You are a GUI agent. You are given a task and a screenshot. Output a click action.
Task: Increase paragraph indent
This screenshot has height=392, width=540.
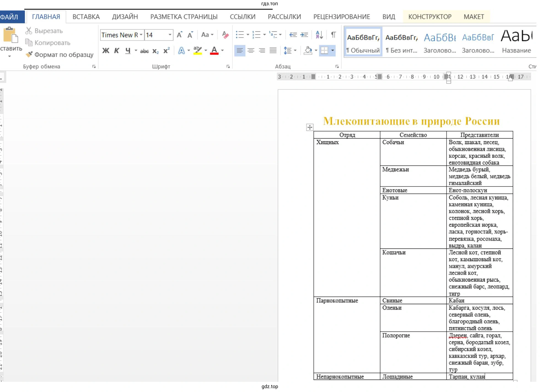(x=304, y=35)
